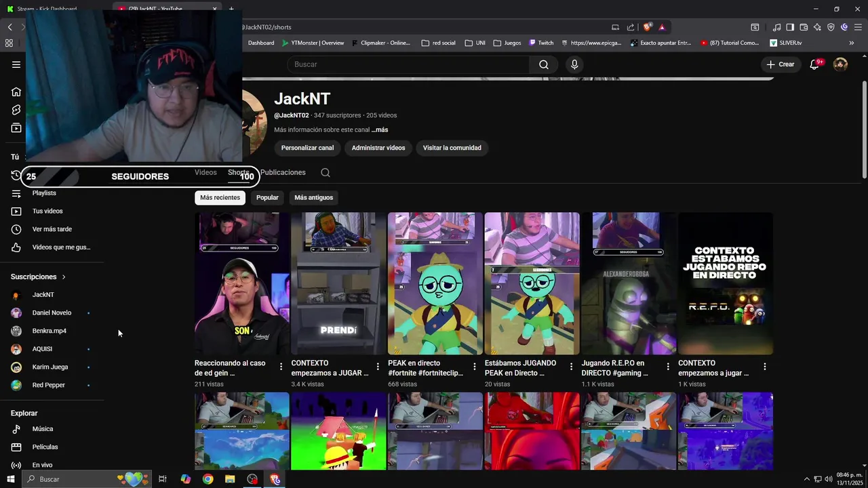This screenshot has height=488, width=868.
Task: Click the YouTube Buscar search field
Action: point(408,64)
